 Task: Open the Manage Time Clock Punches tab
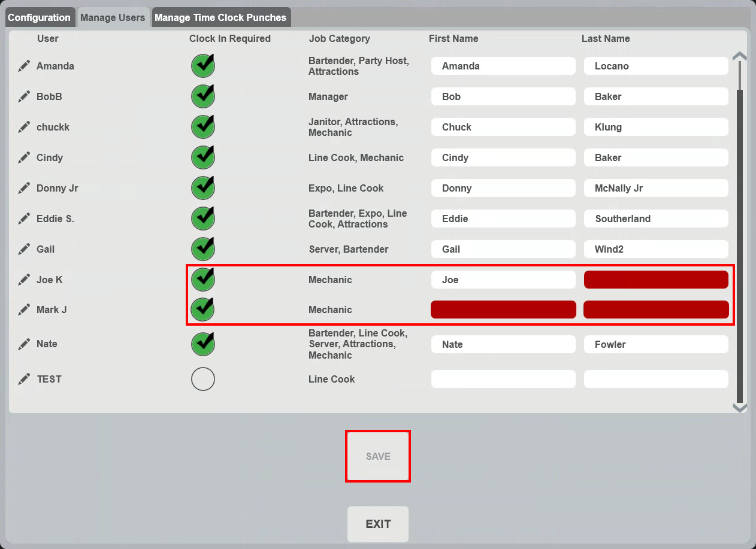coord(221,17)
